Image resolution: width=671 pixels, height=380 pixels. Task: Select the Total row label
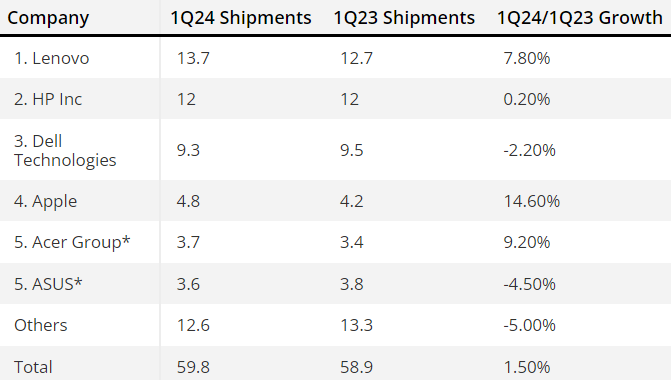[x=33, y=367]
